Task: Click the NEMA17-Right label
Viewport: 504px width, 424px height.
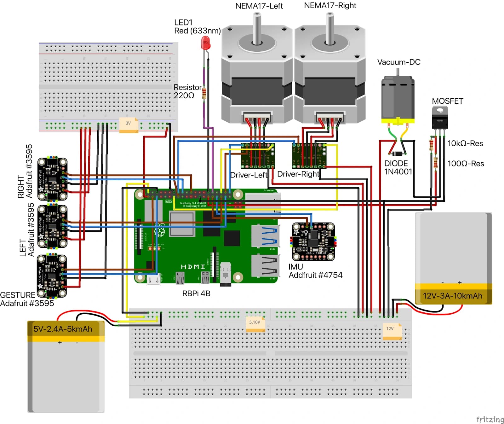Action: coord(330,5)
